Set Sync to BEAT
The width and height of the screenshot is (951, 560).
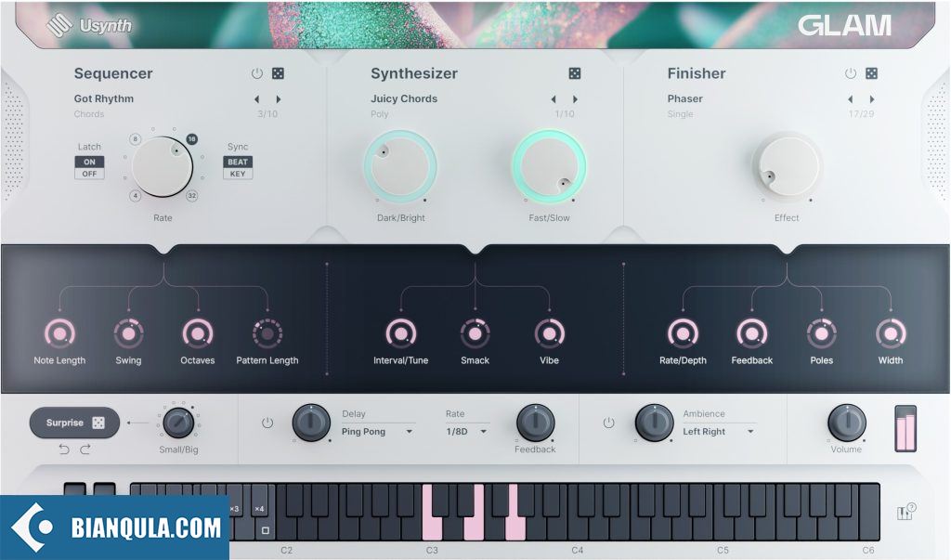(238, 162)
